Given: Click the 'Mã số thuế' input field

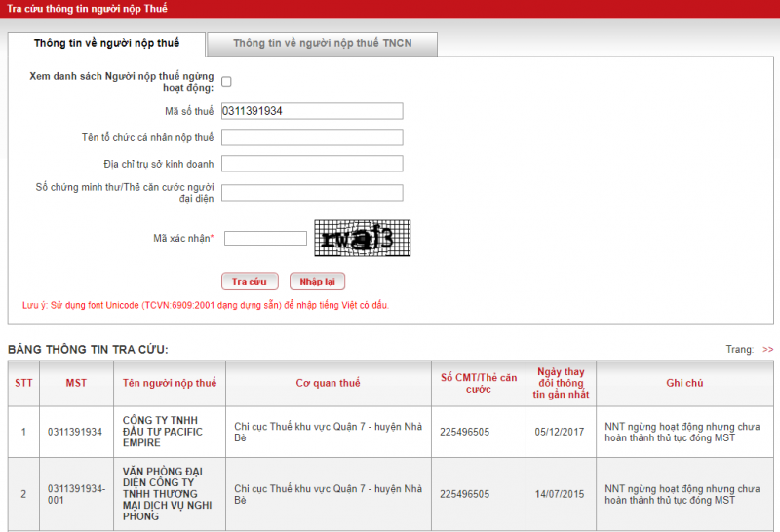Looking at the screenshot, I should (312, 111).
